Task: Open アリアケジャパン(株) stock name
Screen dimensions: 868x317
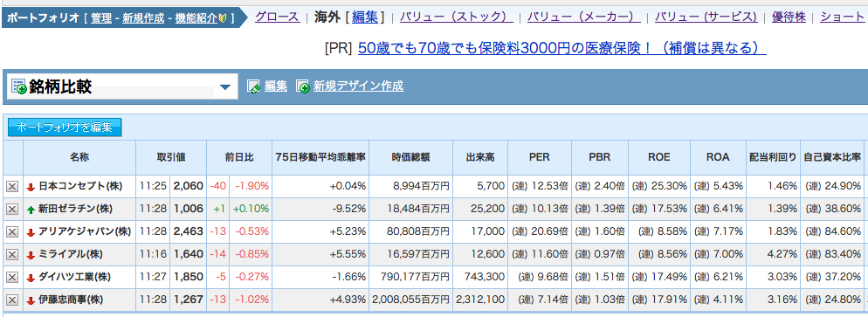Action: coord(85,232)
